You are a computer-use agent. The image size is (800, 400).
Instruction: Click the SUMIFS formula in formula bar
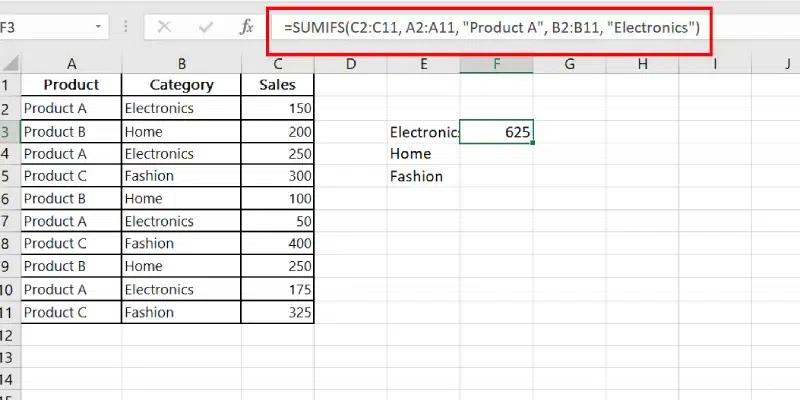(490, 28)
